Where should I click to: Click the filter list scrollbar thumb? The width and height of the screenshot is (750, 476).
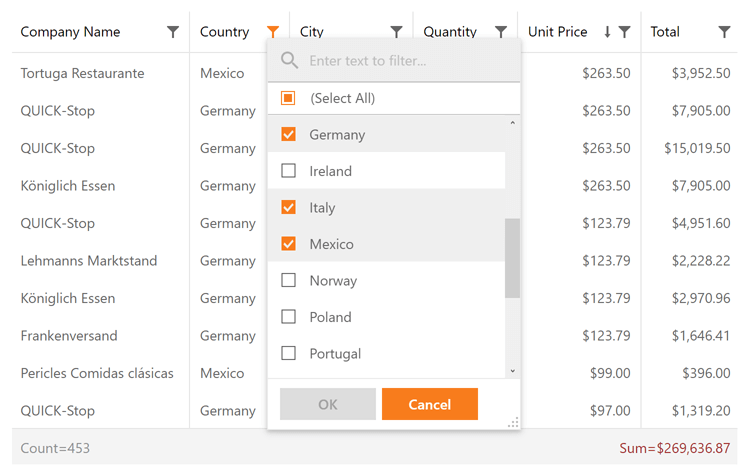(512, 258)
